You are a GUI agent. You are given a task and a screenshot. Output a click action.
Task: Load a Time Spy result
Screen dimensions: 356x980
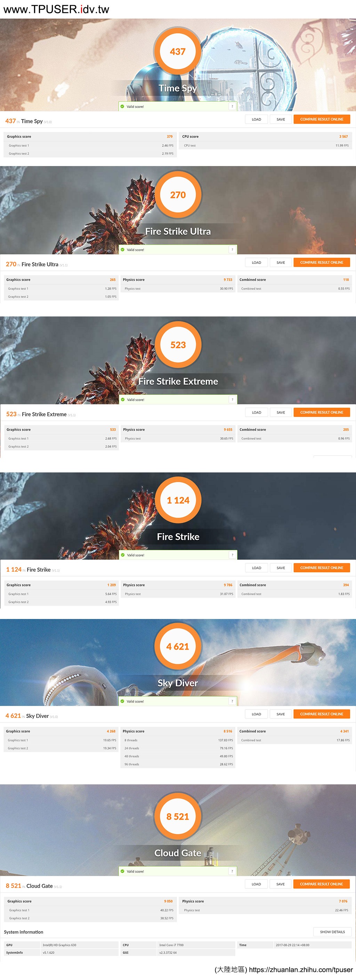pos(257,119)
